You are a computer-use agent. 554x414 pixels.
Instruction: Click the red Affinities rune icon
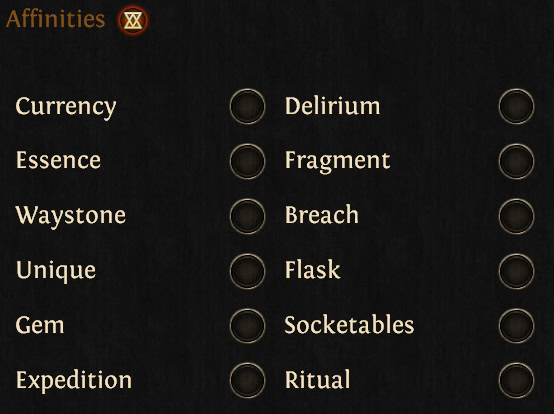point(133,20)
